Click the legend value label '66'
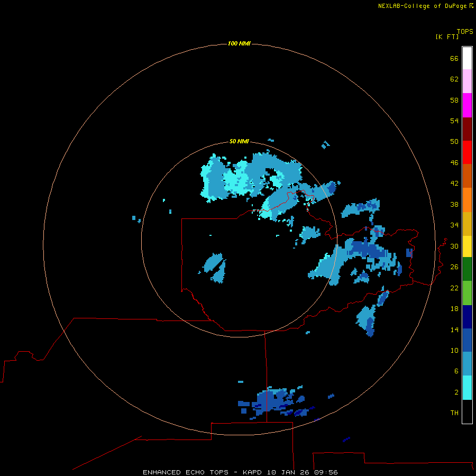 [454, 58]
